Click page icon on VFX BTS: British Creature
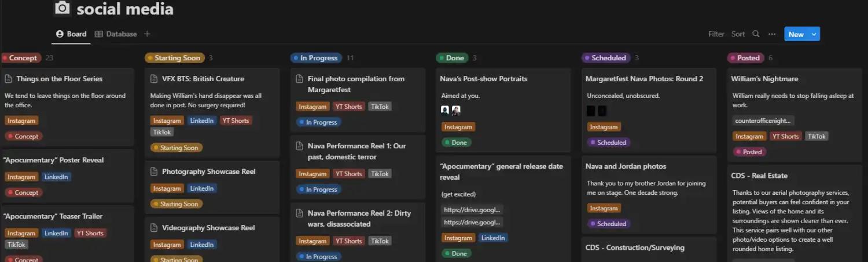The height and width of the screenshot is (262, 868). (x=155, y=79)
